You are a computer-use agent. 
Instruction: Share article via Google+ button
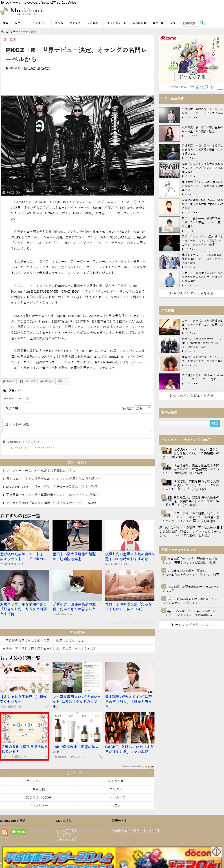pos(47,381)
